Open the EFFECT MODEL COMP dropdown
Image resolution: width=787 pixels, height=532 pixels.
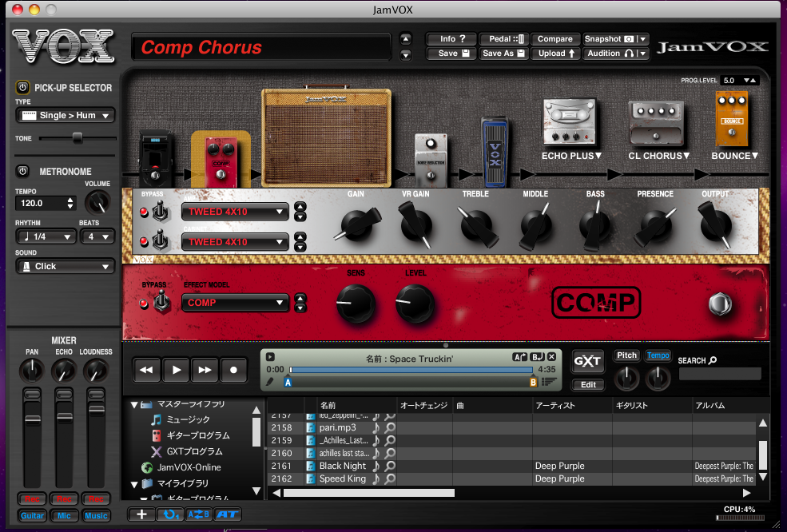[235, 303]
